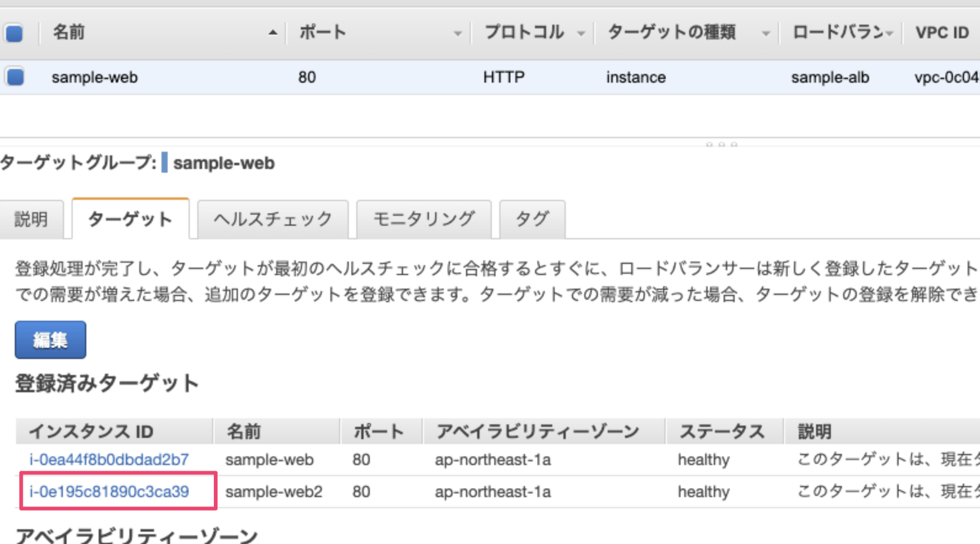Open instance i-0e195c81890c3ca39 link

(x=109, y=492)
